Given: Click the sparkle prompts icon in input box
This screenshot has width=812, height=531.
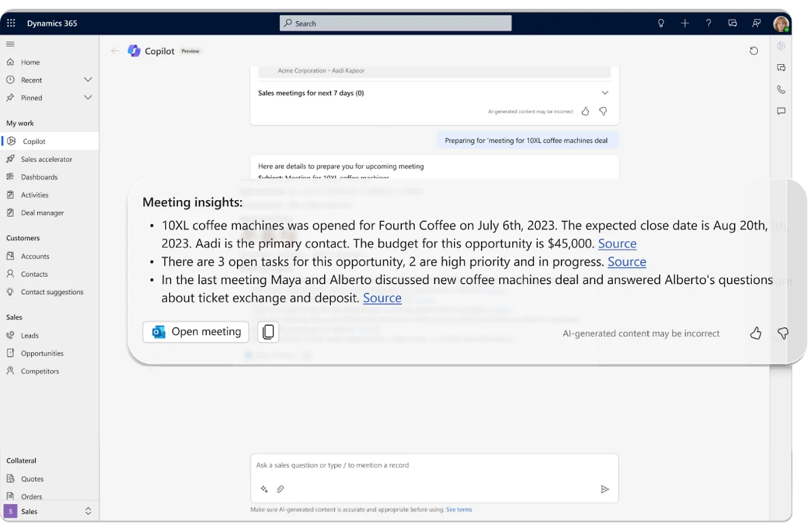Looking at the screenshot, I should pos(265,489).
